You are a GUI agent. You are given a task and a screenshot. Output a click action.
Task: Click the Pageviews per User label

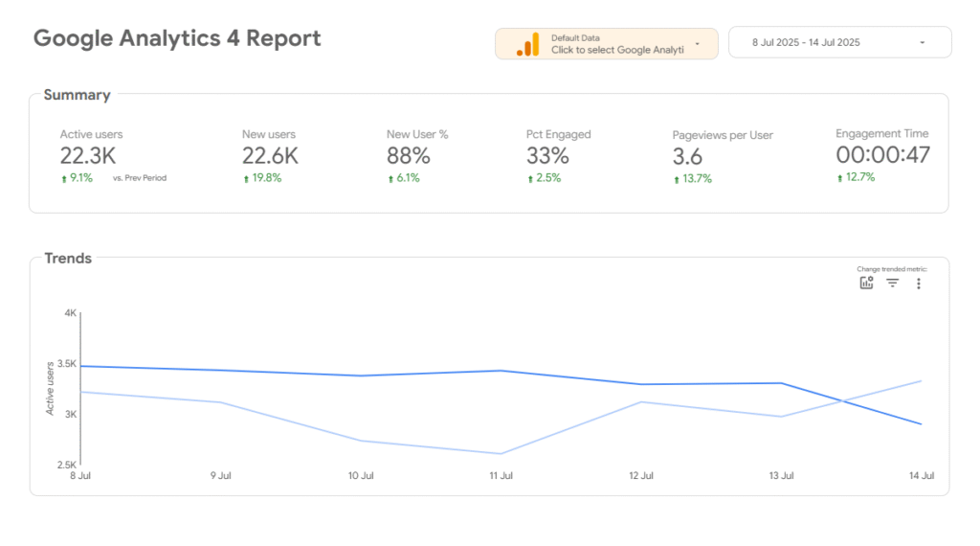pyautogui.click(x=723, y=135)
